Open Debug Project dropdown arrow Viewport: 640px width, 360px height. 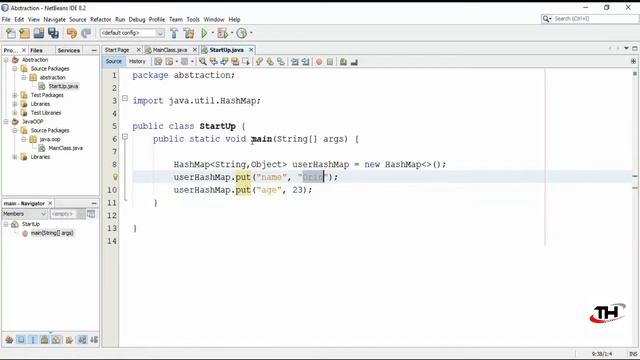click(231, 33)
